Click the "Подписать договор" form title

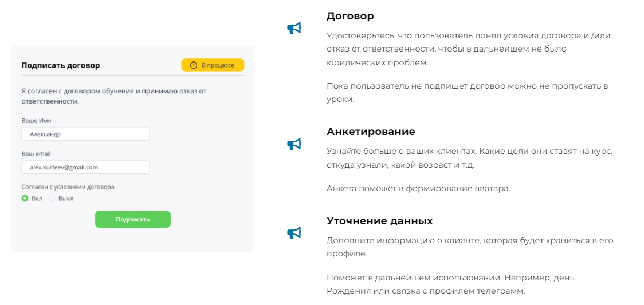tap(61, 65)
